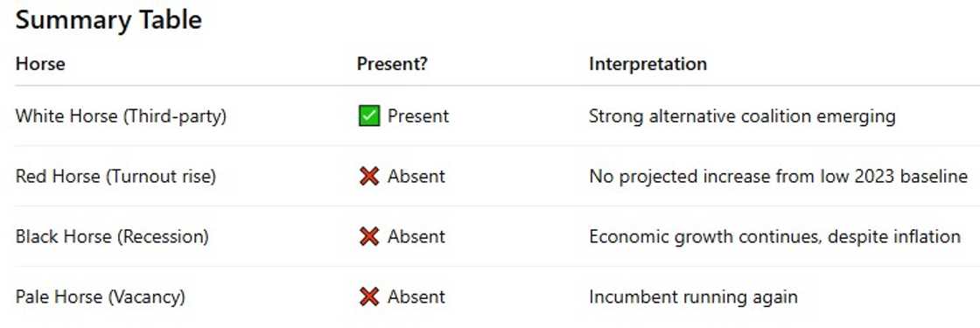
Task: Click the green checkmark icon beside Present
Action: [369, 116]
